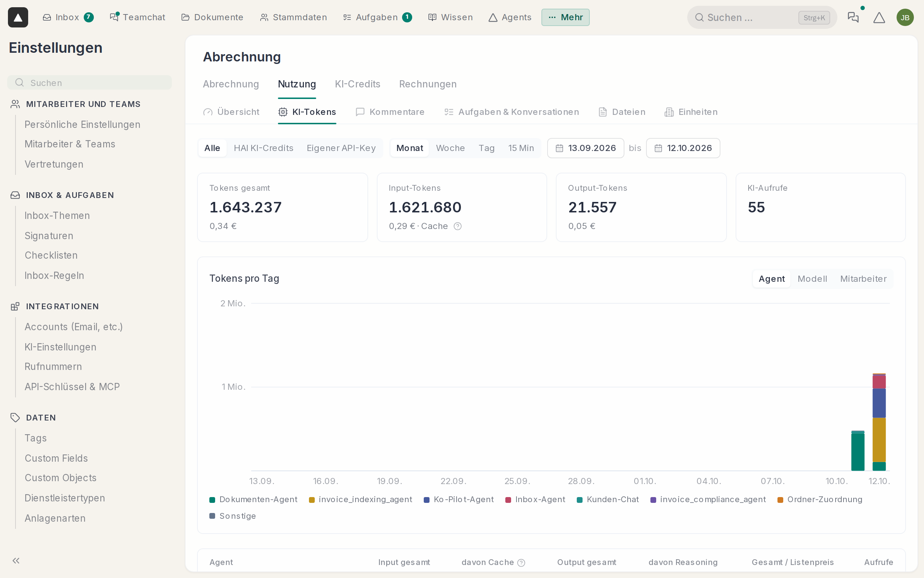The image size is (924, 578).
Task: Open API-Schlüssel & MCP settings
Action: [72, 387]
